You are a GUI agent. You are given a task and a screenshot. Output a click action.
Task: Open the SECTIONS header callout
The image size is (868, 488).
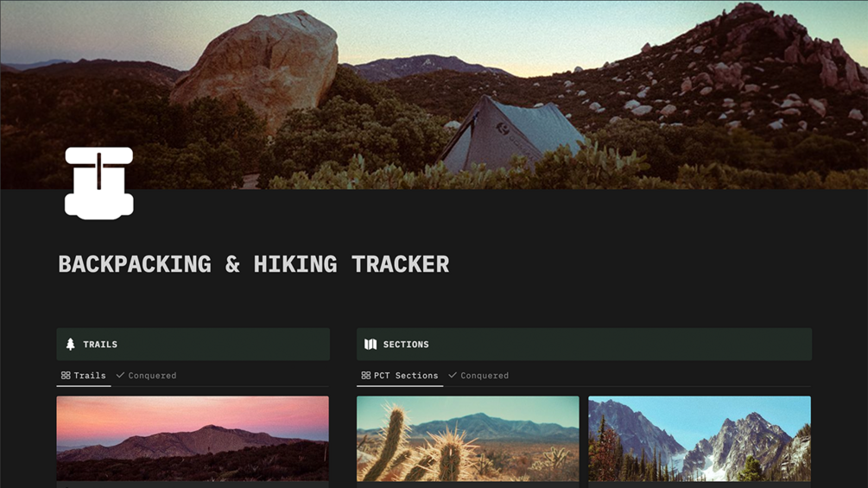584,344
